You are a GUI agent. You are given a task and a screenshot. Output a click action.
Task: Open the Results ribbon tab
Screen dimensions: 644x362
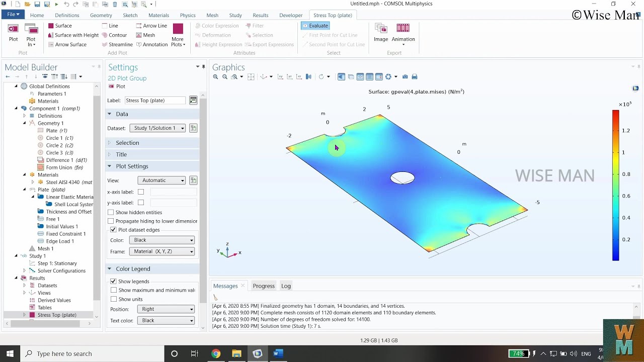[x=261, y=15]
